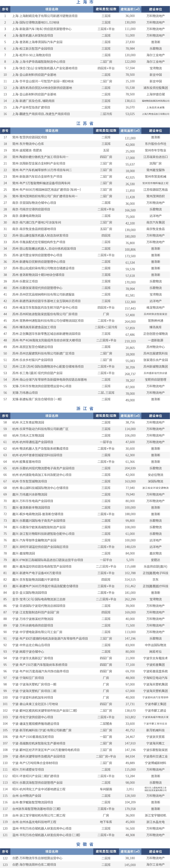Click row 南京-泉康电商物流园
The image size is (170, 868).
[x=85, y=216]
